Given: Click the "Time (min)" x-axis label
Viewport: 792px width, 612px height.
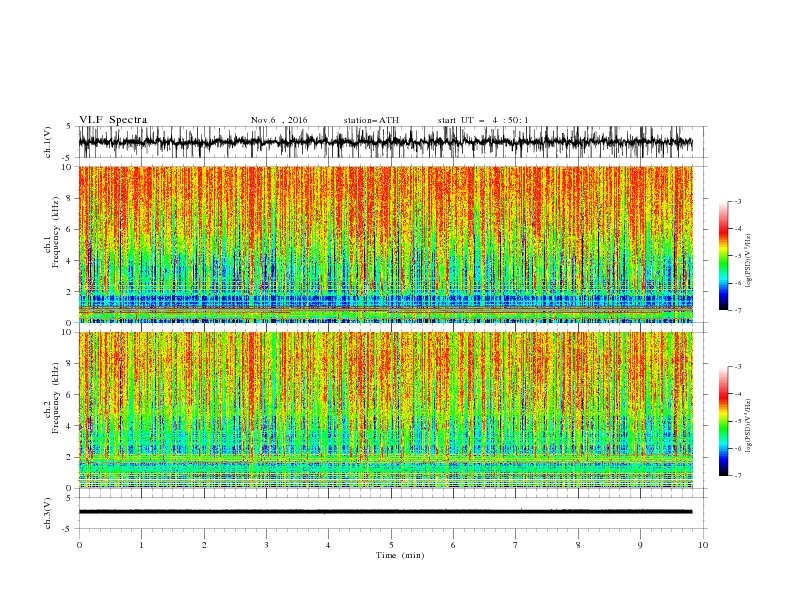Looking at the screenshot, I should (400, 555).
